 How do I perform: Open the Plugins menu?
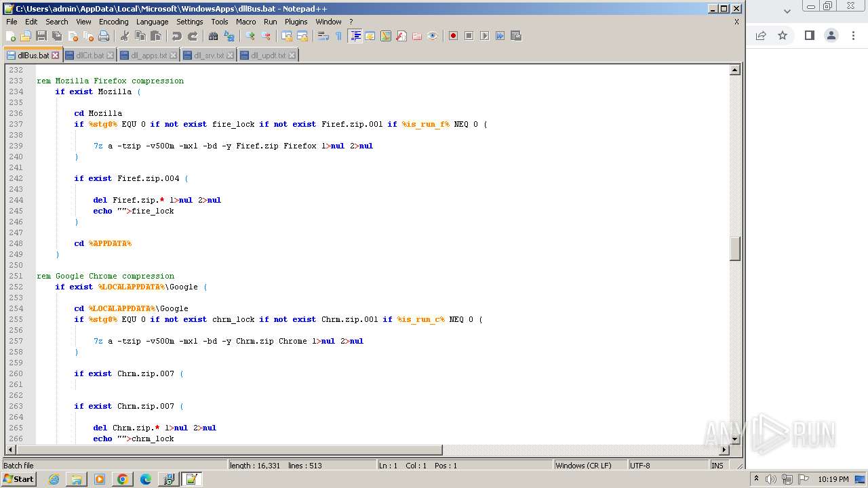coord(296,22)
